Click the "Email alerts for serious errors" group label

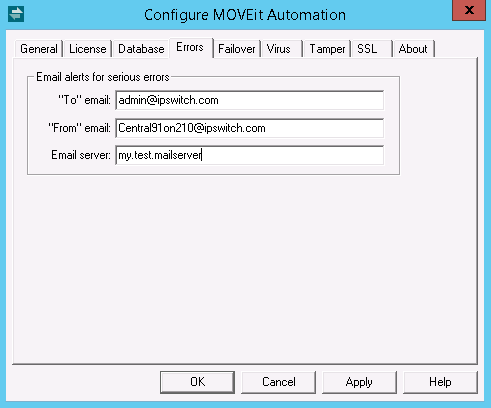pos(103,77)
